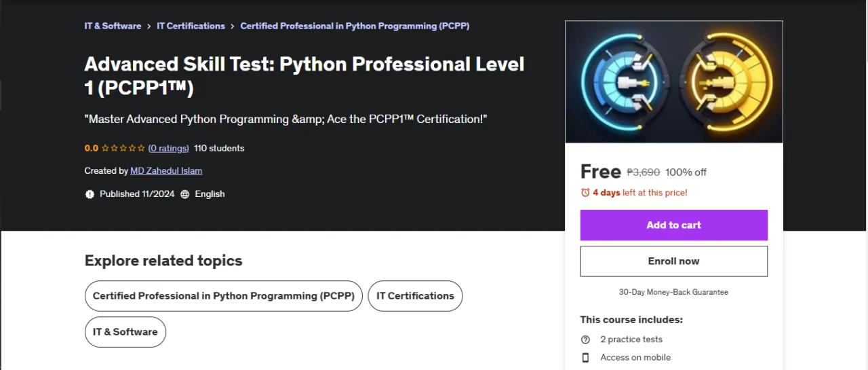Click the '110 students' text
Screen dimensions: 868x370
pyautogui.click(x=219, y=148)
